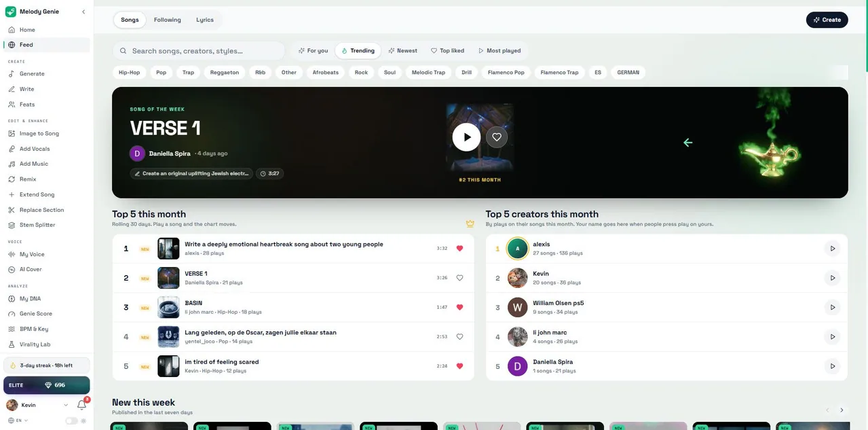868x430 pixels.
Task: Open the BASIN song thumbnail
Action: point(168,307)
